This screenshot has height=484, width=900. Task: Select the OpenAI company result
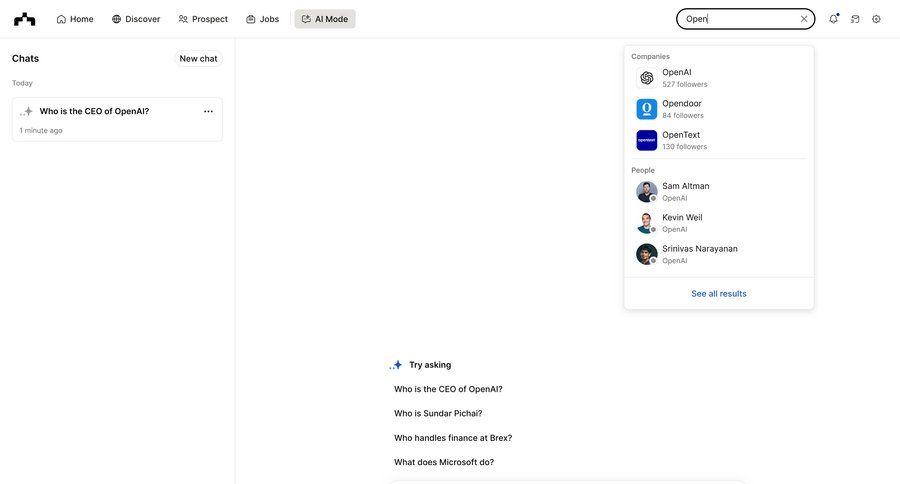pyautogui.click(x=719, y=78)
